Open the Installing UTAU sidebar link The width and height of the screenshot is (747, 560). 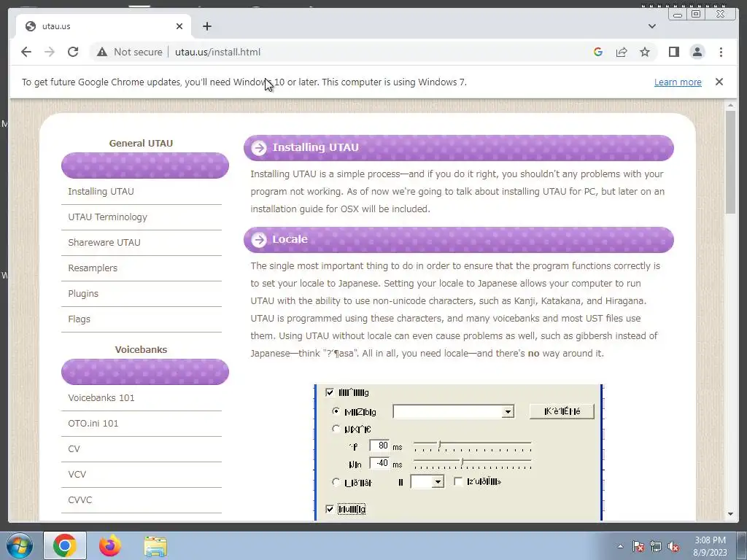(101, 192)
